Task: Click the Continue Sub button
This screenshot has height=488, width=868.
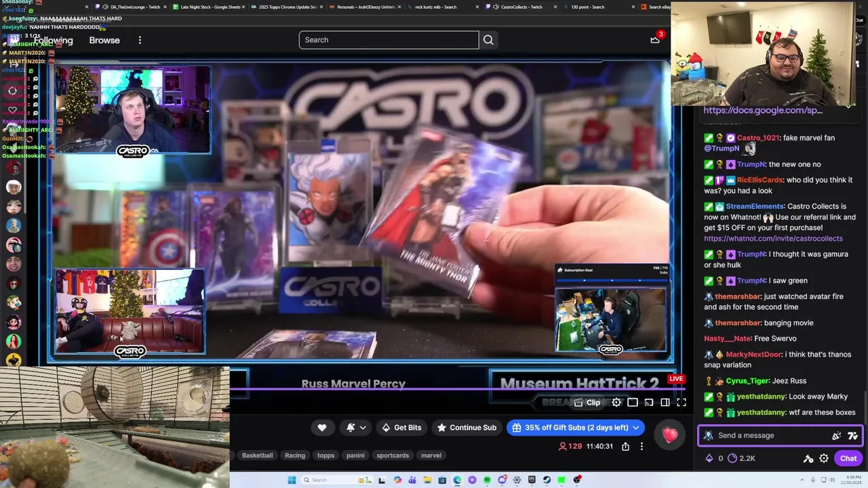Action: coord(467,428)
